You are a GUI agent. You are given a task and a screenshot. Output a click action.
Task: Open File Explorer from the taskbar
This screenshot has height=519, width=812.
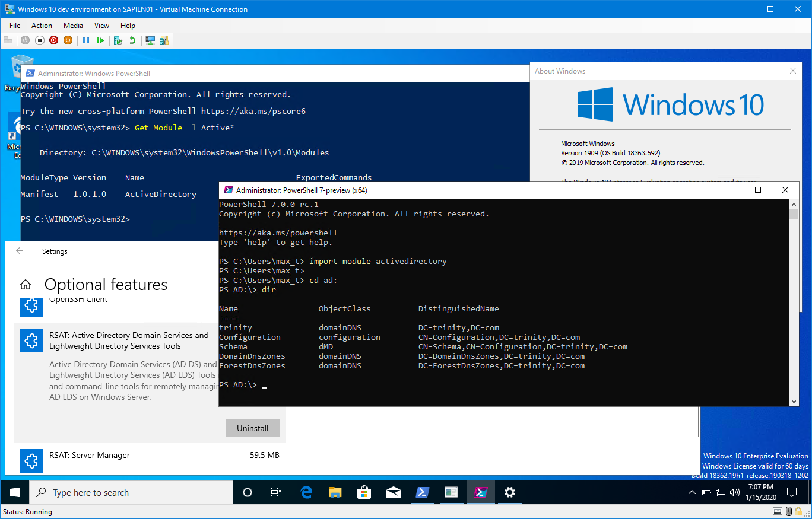click(335, 492)
